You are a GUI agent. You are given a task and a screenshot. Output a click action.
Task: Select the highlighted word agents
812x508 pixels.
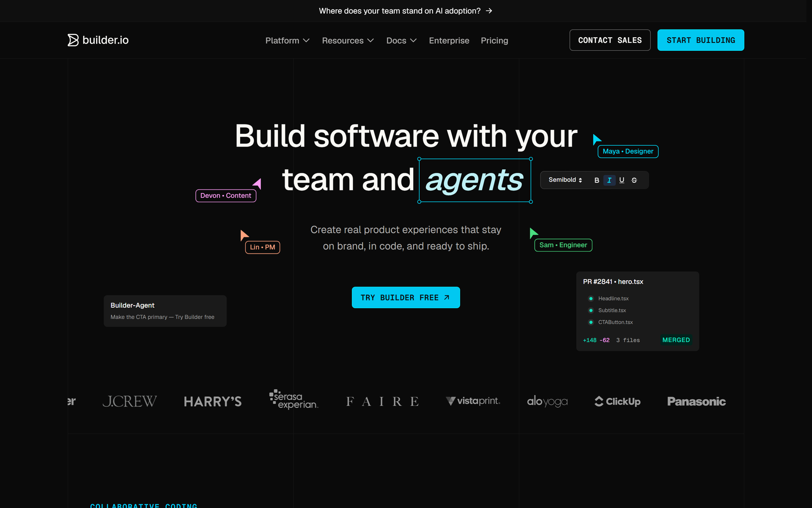pyautogui.click(x=475, y=180)
